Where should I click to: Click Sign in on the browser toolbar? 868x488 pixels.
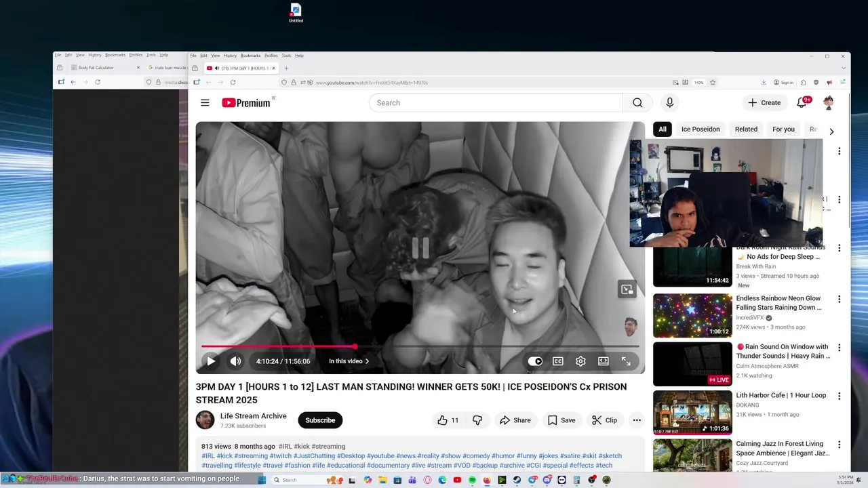pos(784,83)
